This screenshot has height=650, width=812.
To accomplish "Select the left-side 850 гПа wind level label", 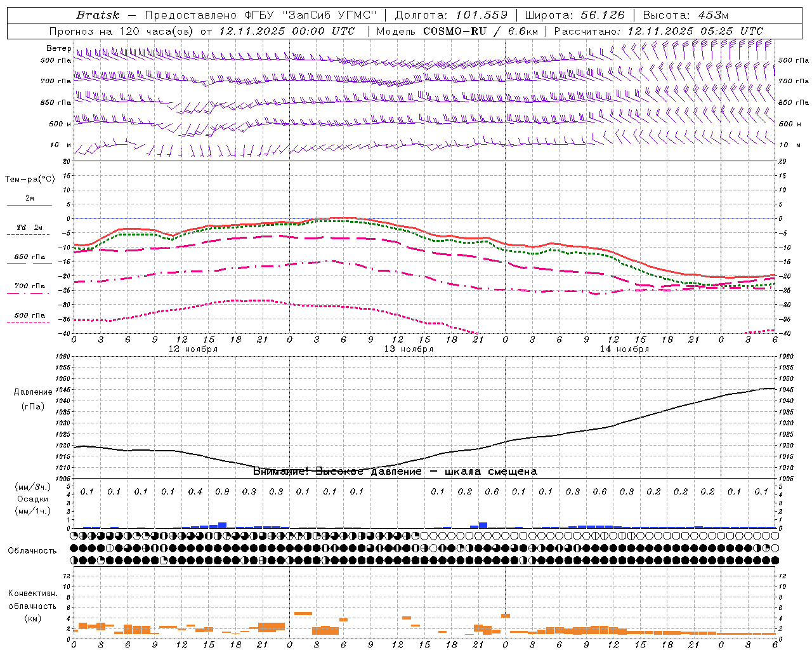I will tap(56, 102).
